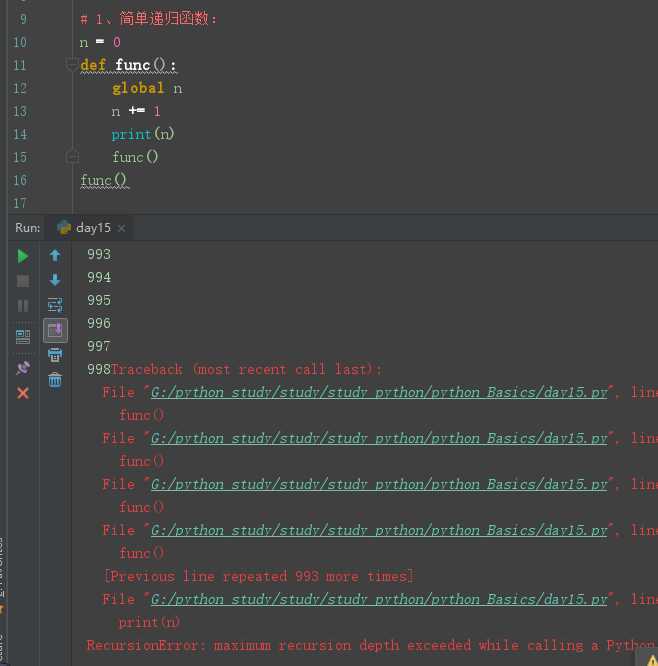Click the console output value 993
Viewport: 658px width, 666px height.
(x=99, y=254)
